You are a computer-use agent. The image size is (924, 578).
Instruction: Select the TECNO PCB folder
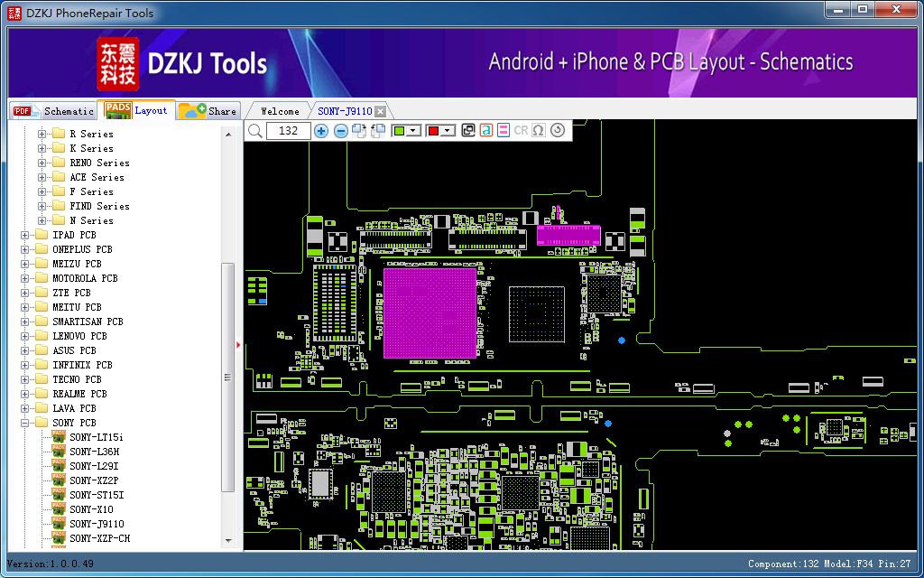(x=77, y=379)
